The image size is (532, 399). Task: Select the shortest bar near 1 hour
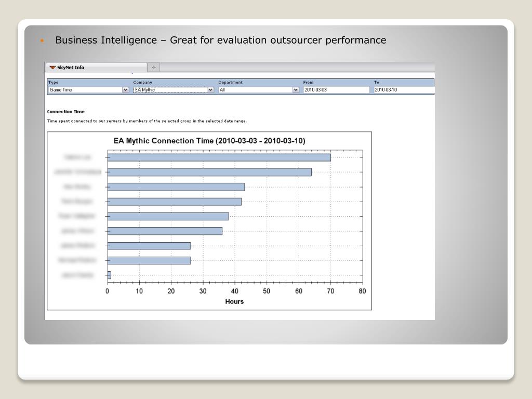(109, 275)
